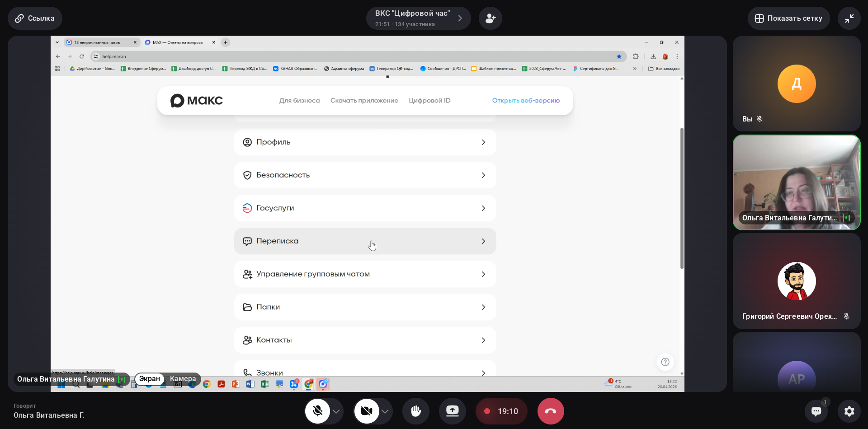Select Ольга Витальевна Галутина video thumbnail

[796, 182]
